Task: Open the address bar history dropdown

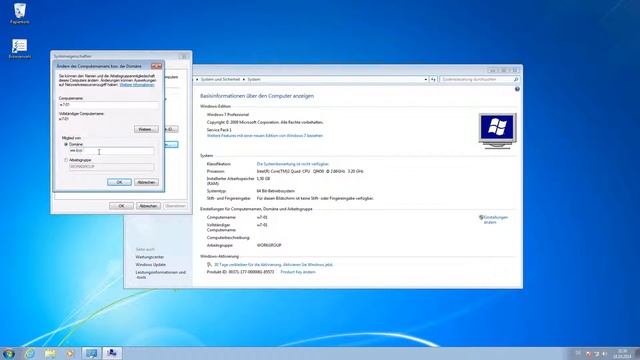Action: pos(426,79)
